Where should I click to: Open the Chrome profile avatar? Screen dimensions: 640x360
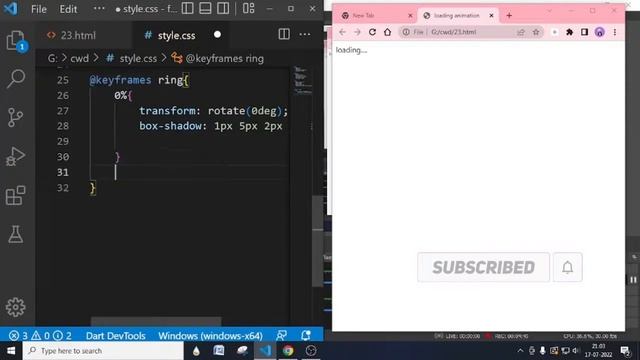(x=600, y=32)
